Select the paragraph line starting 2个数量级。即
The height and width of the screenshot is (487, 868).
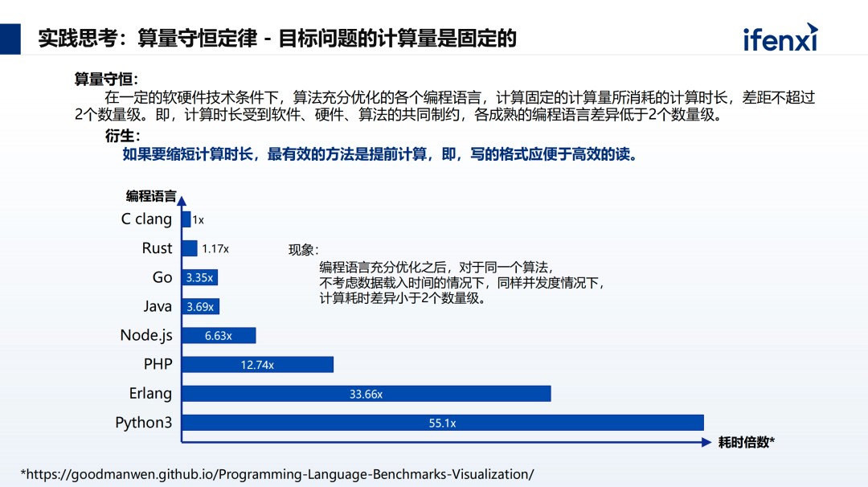pyautogui.click(x=399, y=115)
